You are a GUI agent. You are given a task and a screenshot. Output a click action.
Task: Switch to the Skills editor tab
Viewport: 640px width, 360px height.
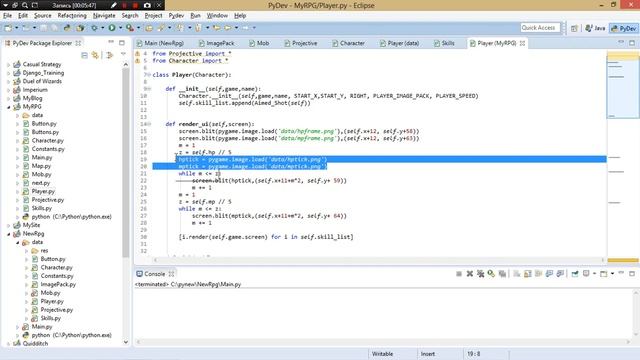coord(444,43)
